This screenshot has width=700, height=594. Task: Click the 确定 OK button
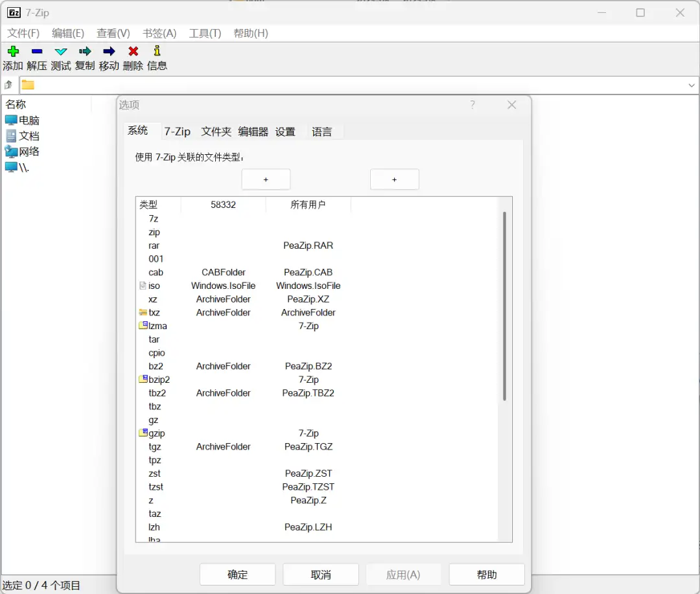click(237, 575)
